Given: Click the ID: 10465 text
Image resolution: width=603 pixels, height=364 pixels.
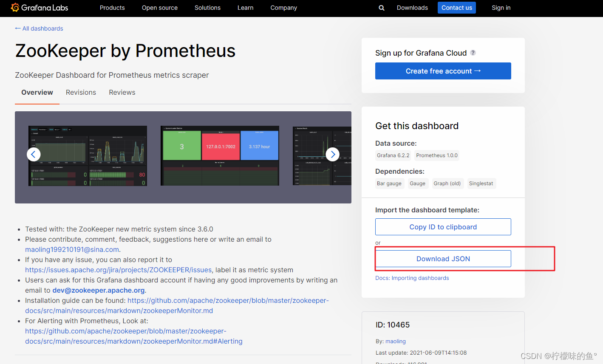Looking at the screenshot, I should coord(393,324).
